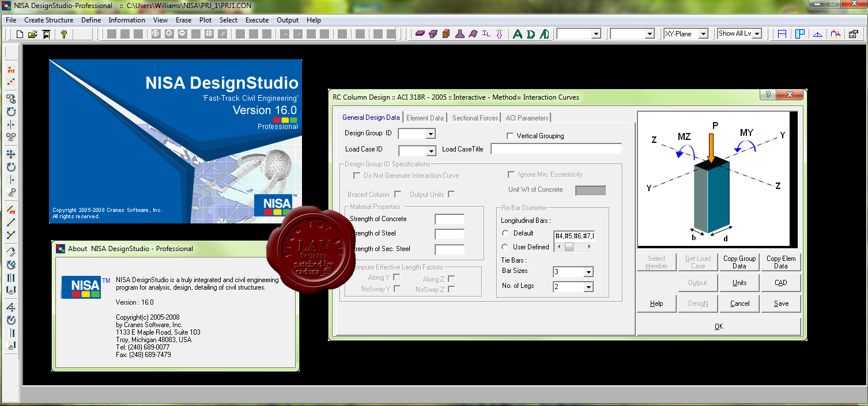Tick the Braced Column checkbox
Viewport: 868px width, 406px height.
pyautogui.click(x=398, y=194)
